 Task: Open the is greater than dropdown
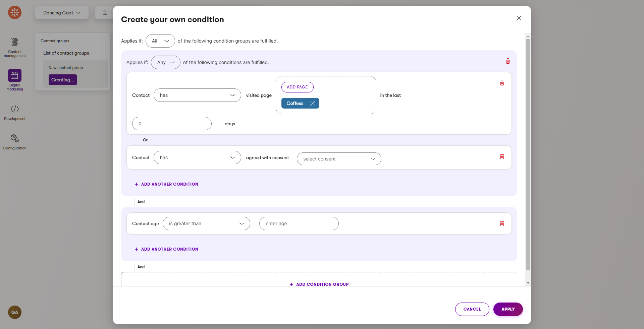206,223
